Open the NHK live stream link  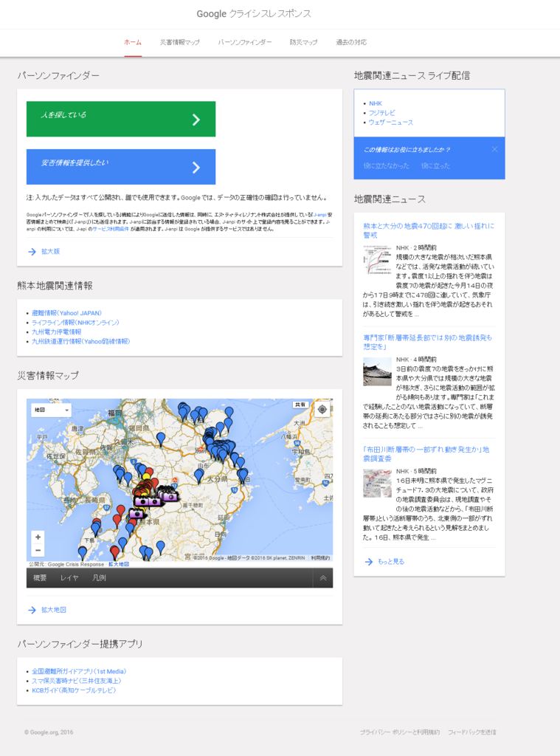(376, 103)
